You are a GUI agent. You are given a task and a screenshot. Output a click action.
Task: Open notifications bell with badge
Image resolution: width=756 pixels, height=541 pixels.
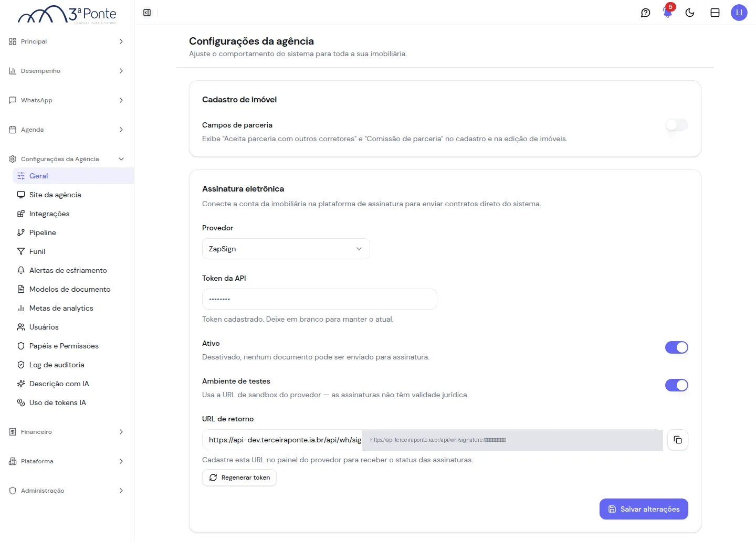click(668, 12)
